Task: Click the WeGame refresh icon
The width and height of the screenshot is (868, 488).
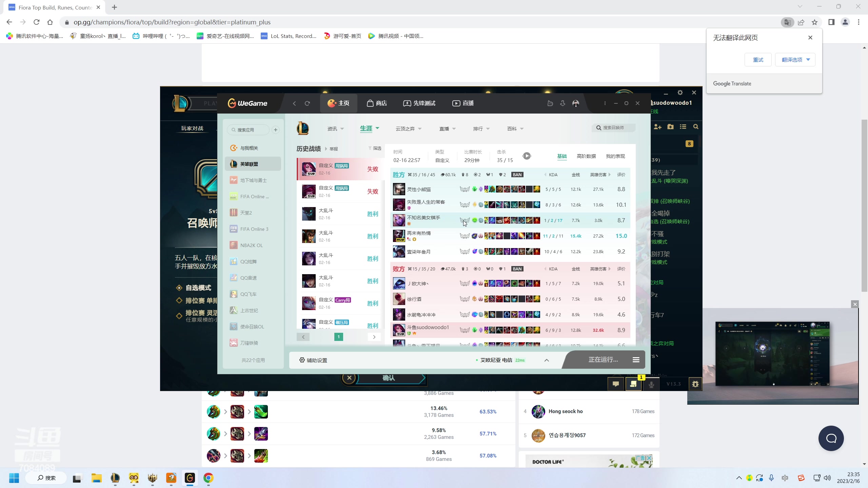Action: click(x=307, y=103)
